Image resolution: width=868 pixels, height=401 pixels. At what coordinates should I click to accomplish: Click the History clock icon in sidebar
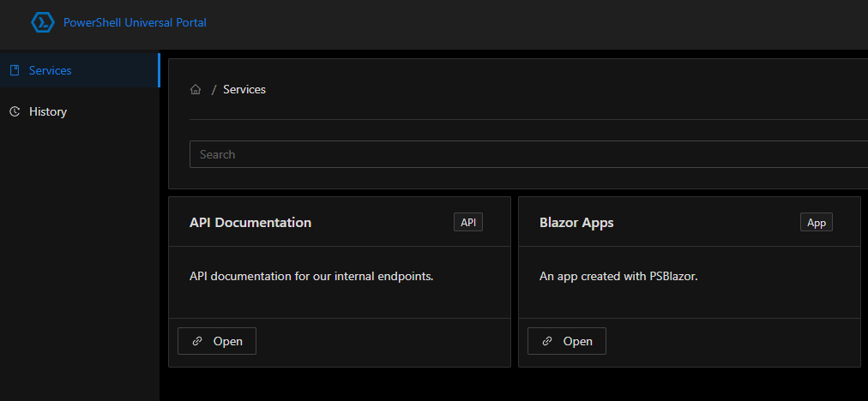tap(14, 111)
